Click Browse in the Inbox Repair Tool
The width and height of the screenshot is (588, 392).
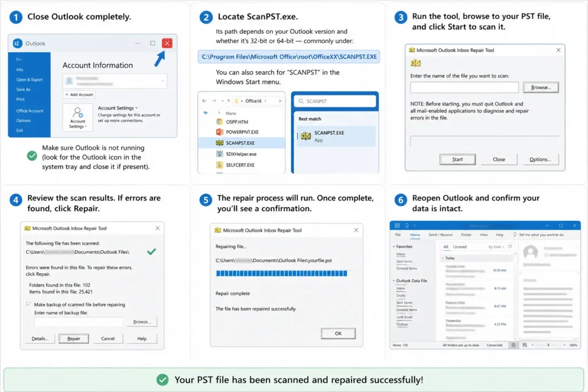[x=541, y=87]
